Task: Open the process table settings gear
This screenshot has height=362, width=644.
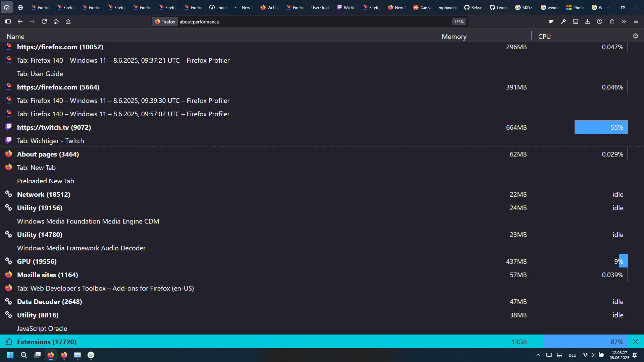Action: (x=636, y=36)
